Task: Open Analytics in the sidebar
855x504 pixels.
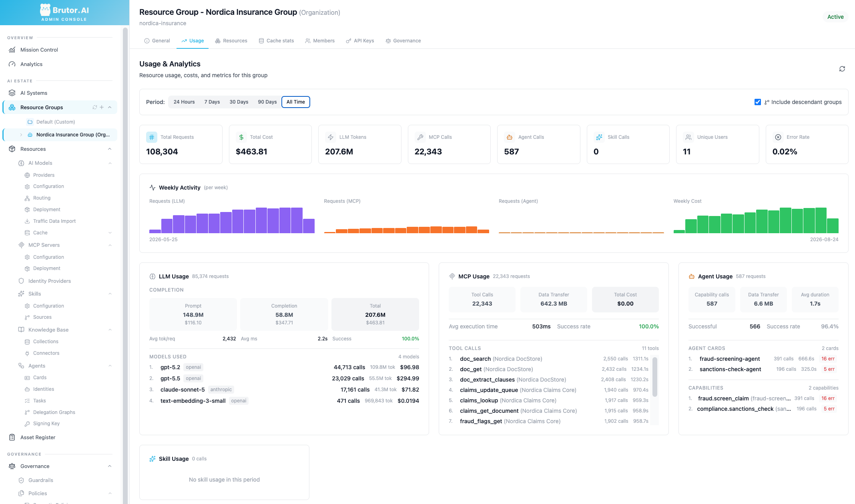Action: 31,64
